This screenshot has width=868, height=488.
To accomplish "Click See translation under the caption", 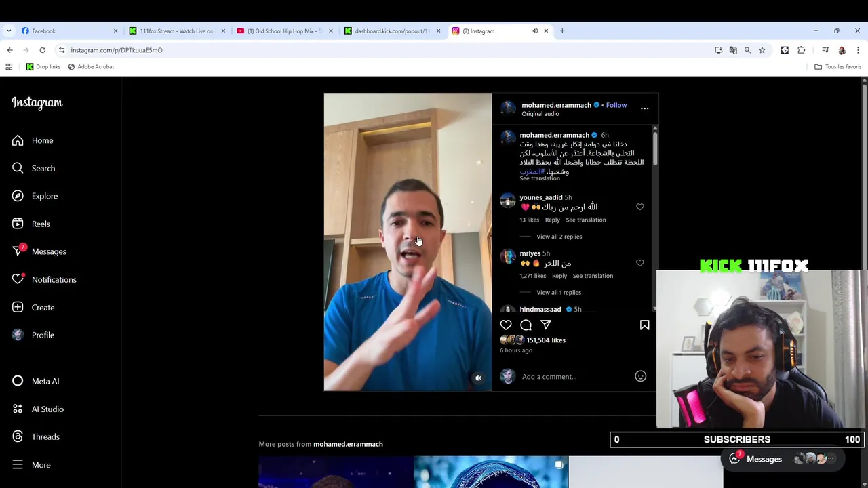I will (540, 178).
